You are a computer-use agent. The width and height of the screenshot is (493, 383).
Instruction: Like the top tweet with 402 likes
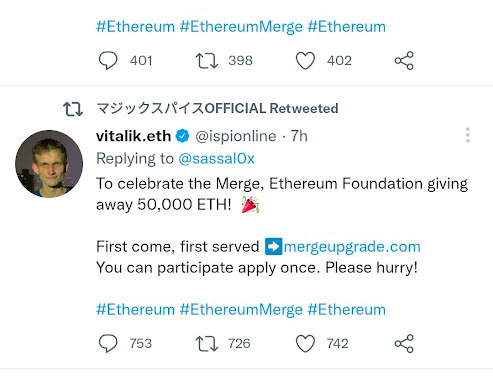coord(305,61)
